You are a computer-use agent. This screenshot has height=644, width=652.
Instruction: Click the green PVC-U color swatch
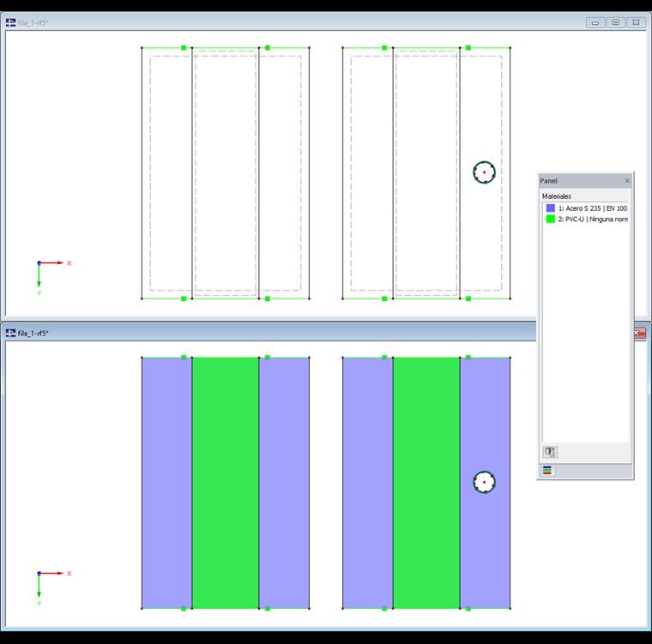[x=551, y=219]
